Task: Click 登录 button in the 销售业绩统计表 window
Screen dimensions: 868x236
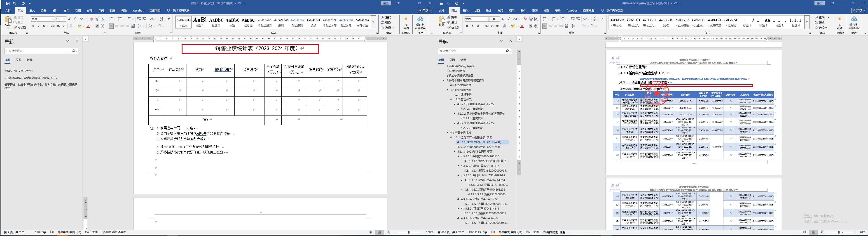Action: point(386,3)
